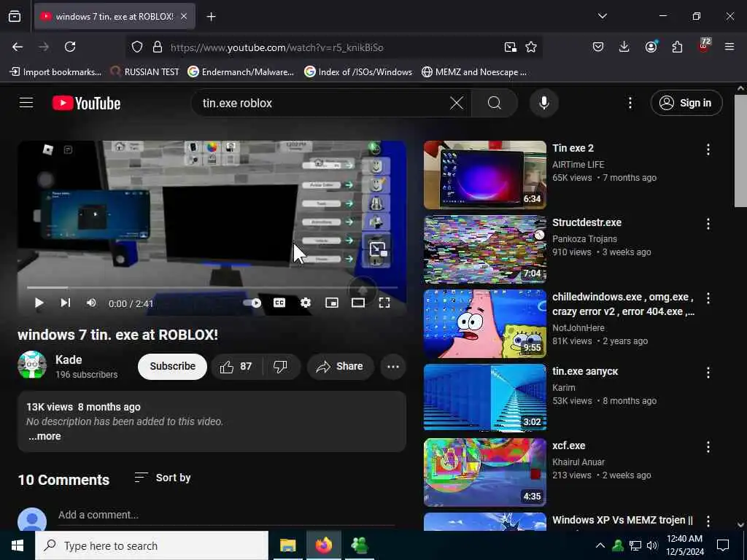
Task: Subscribe to the Kade channel
Action: coord(172,366)
